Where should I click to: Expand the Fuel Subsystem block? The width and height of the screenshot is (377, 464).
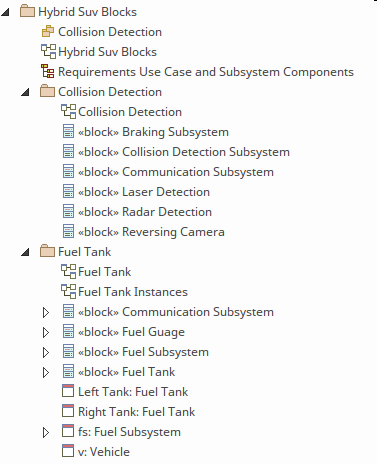coord(46,352)
